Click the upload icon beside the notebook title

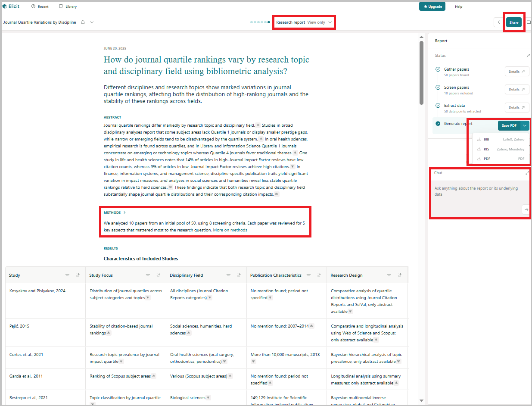pos(83,22)
